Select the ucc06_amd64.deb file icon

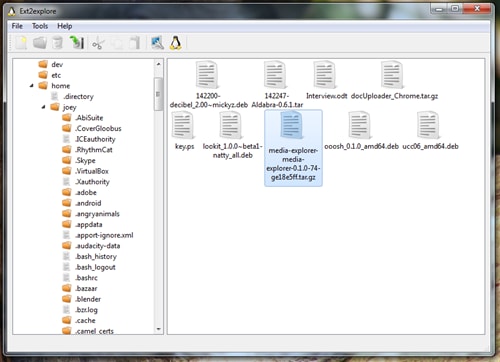click(429, 125)
